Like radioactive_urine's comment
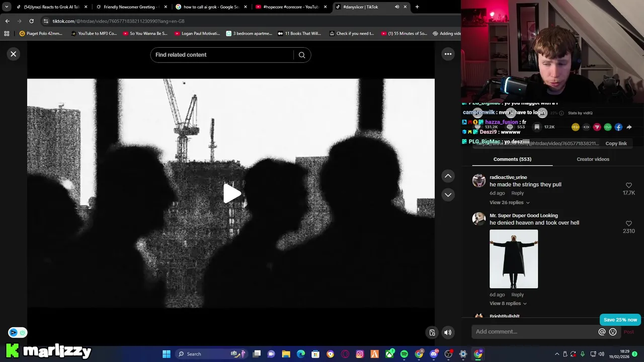This screenshot has height=362, width=644. 628,186
